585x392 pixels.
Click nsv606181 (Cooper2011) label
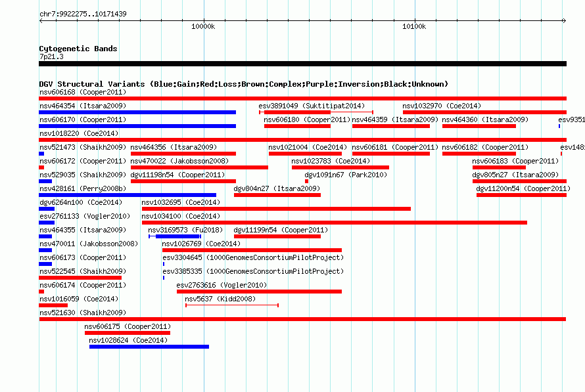coord(395,147)
